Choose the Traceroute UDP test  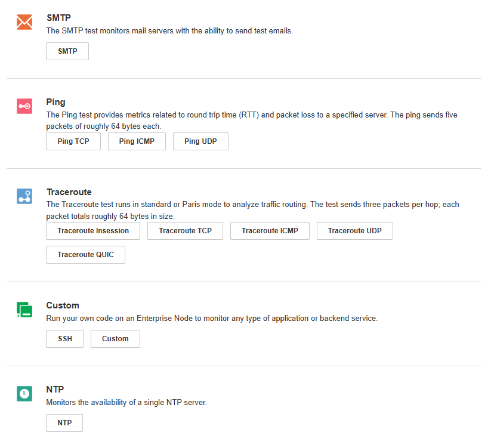pos(354,231)
